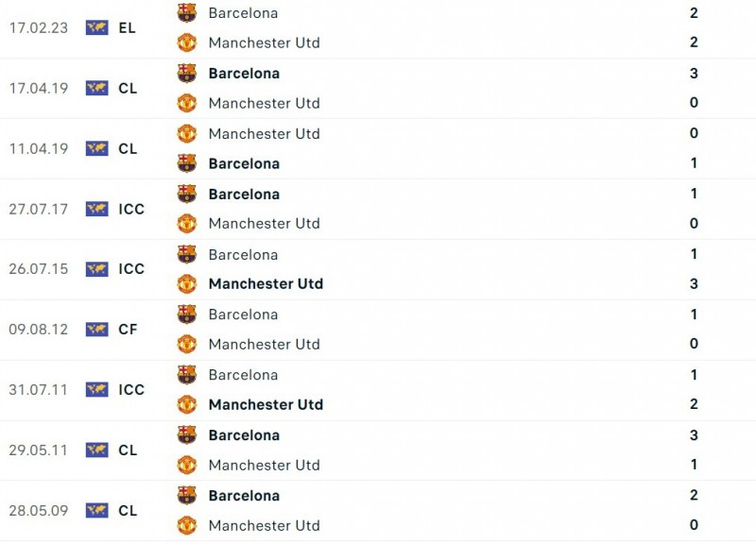Click Manchester Utd crest in 17.02.23 match
This screenshot has width=756, height=544.
pos(187,42)
